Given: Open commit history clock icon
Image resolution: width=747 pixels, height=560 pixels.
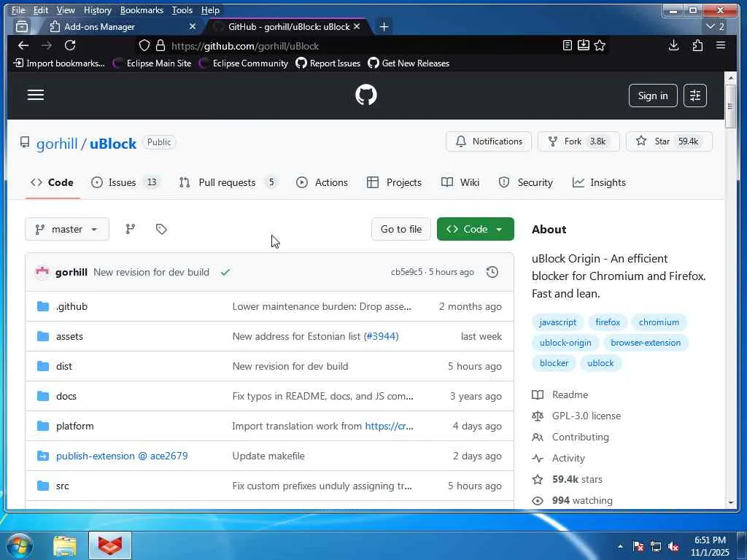Looking at the screenshot, I should point(492,272).
